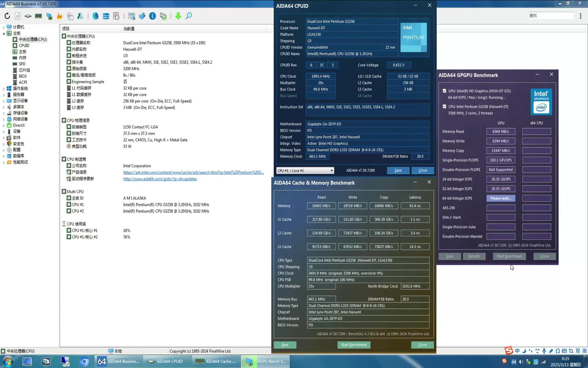This screenshot has height=368, width=588.
Task: Open the Report wizard document icon
Action: [17, 16]
